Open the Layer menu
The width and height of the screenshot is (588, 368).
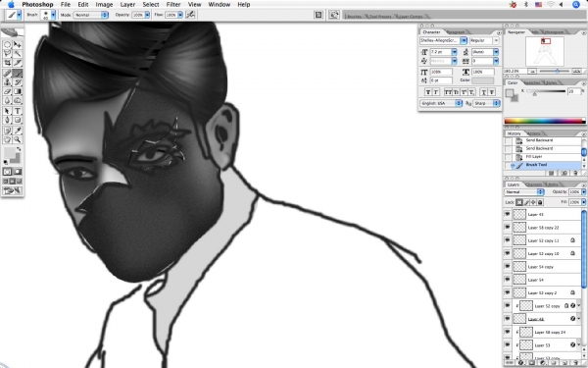click(127, 5)
